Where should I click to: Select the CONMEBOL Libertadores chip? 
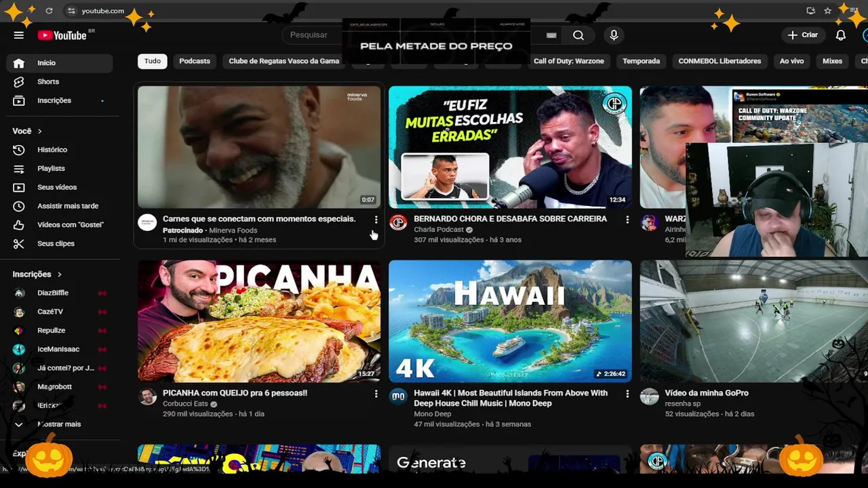point(719,61)
